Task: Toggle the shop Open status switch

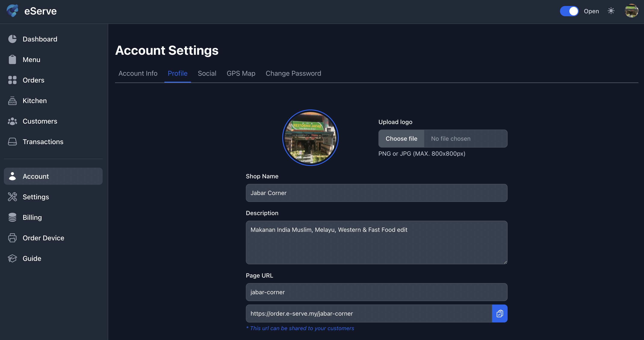Action: pyautogui.click(x=569, y=11)
